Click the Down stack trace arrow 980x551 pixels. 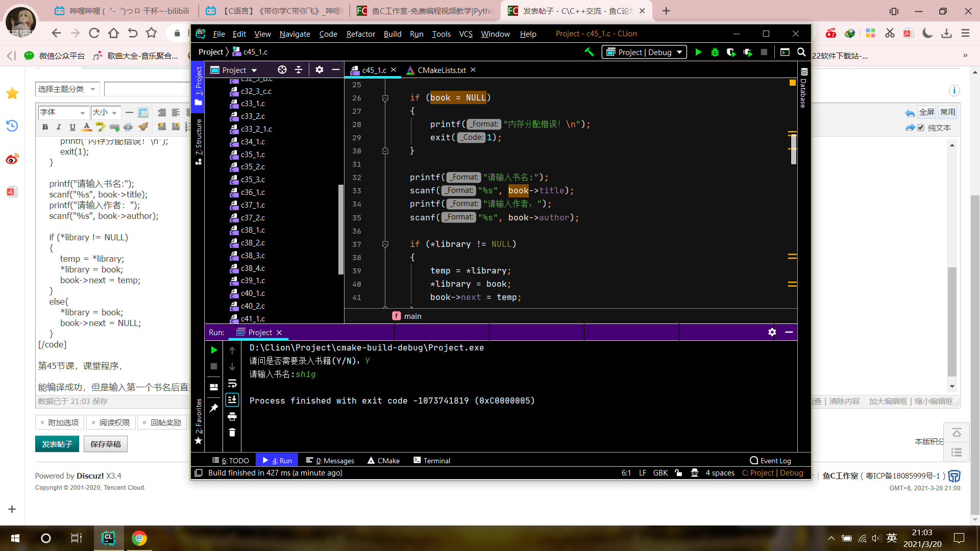click(x=232, y=366)
